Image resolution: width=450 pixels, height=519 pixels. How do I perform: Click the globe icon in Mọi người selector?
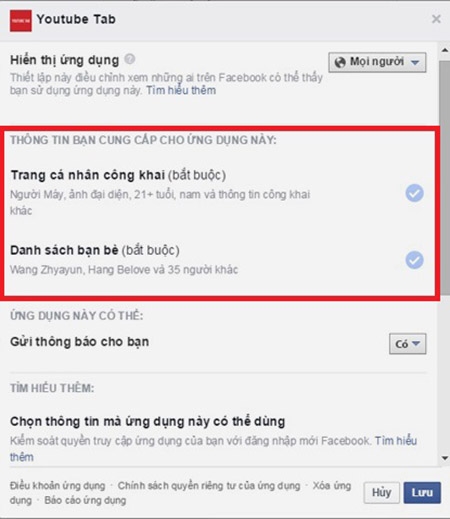pos(340,62)
